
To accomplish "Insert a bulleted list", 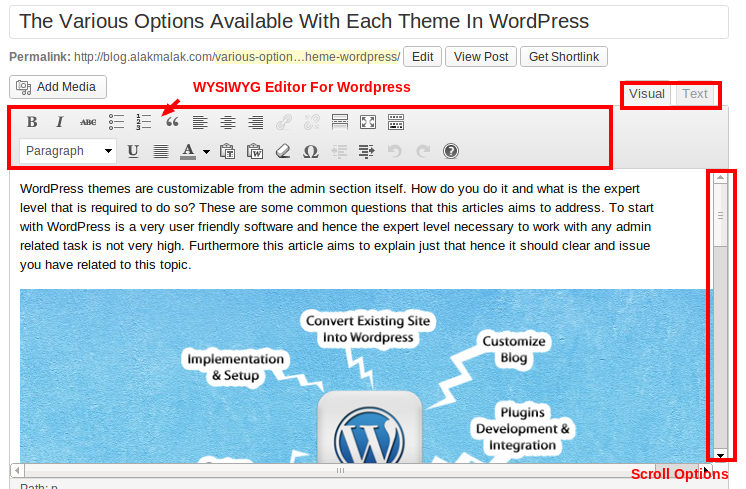I will point(116,122).
